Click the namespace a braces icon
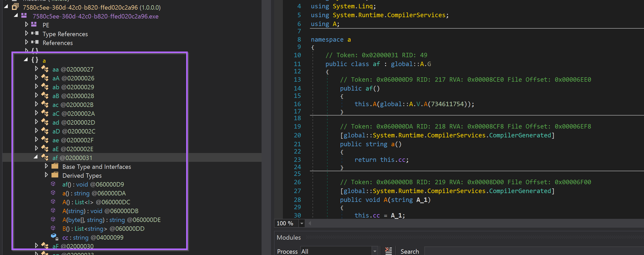The width and height of the screenshot is (644, 255). click(x=35, y=60)
